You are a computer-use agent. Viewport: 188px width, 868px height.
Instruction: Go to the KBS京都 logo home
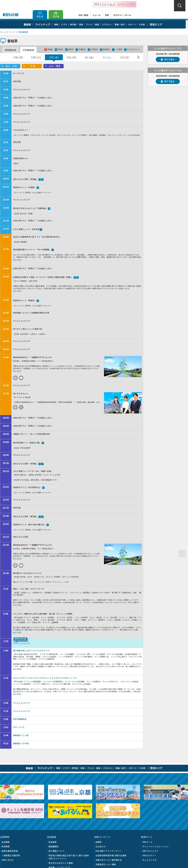(x=10, y=15)
